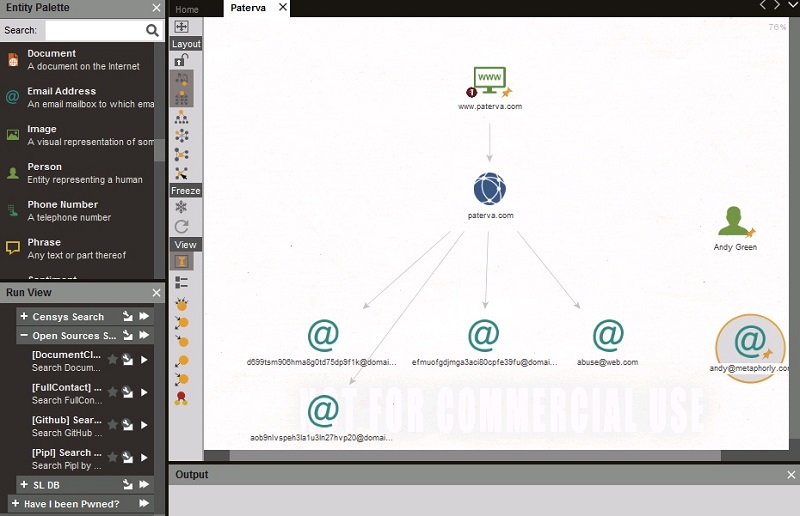Viewport: 800px width, 516px height.
Task: Toggle the layout lock icon
Action: click(x=182, y=60)
